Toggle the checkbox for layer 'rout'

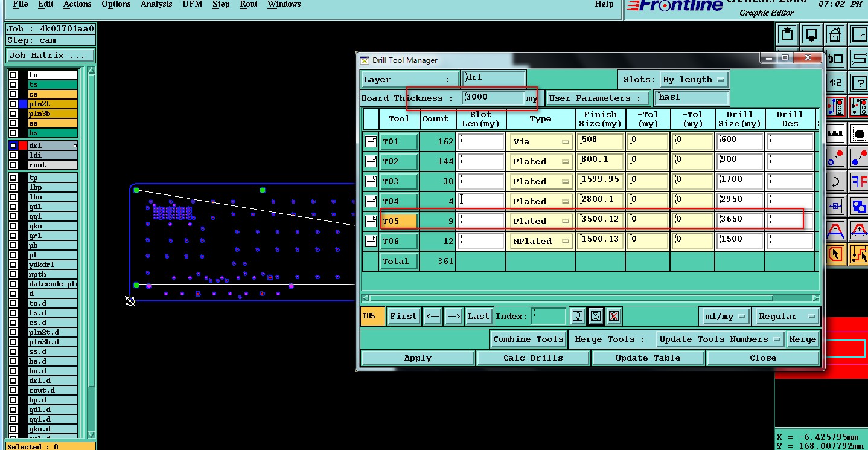[x=13, y=165]
